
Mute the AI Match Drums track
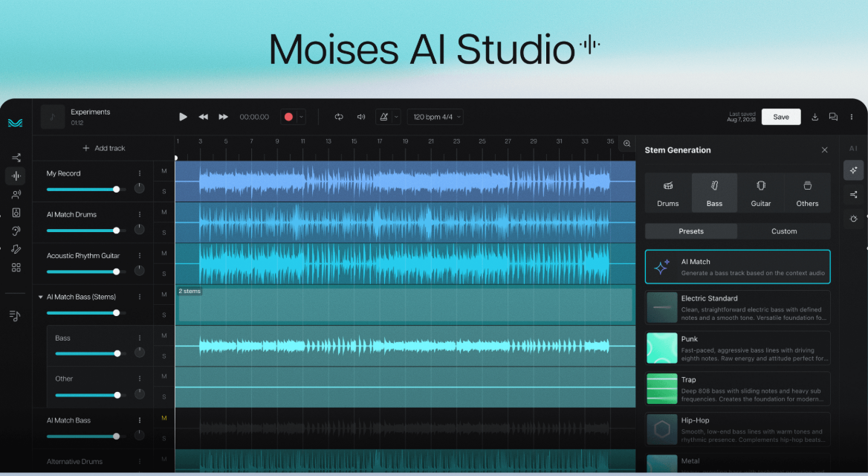[x=163, y=212]
